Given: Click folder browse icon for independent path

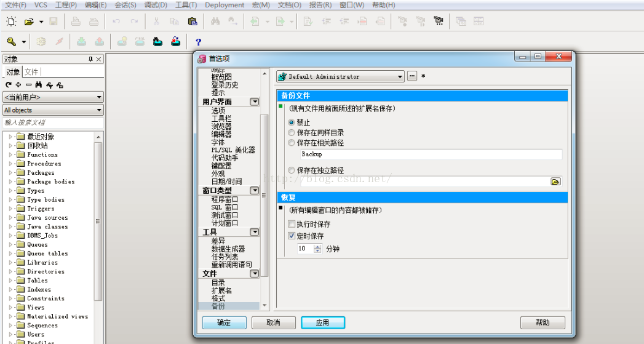Looking at the screenshot, I should coord(555,182).
